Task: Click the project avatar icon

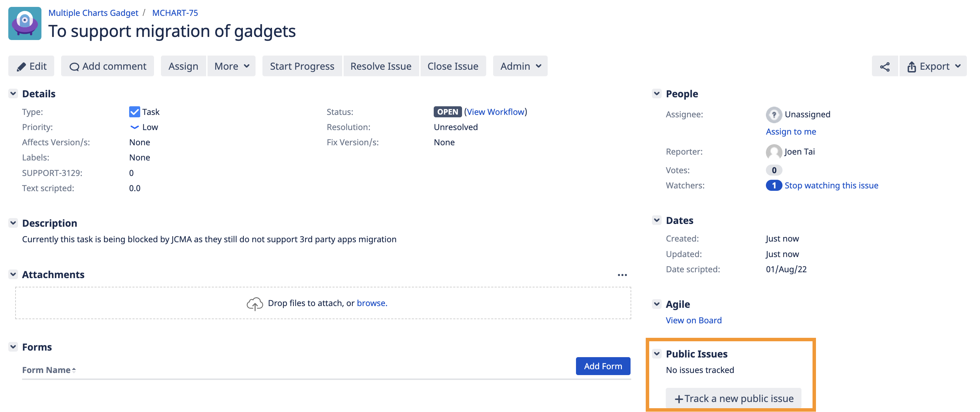Action: 25,23
